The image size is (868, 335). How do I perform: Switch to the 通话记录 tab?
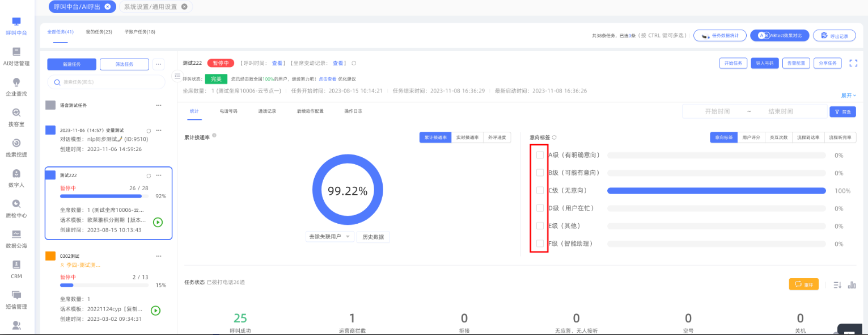pos(267,111)
